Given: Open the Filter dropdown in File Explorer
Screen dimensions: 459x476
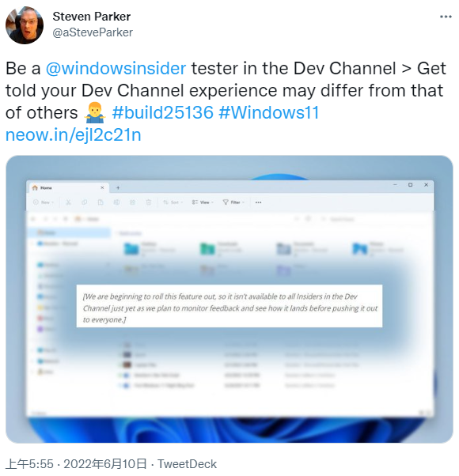Looking at the screenshot, I should (x=233, y=202).
